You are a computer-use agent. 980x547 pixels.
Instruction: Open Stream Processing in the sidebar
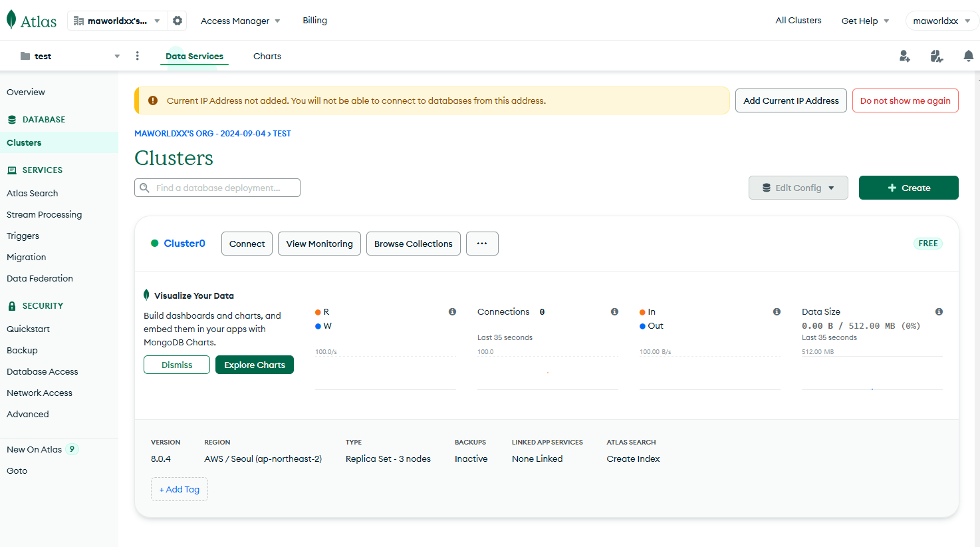click(x=45, y=214)
